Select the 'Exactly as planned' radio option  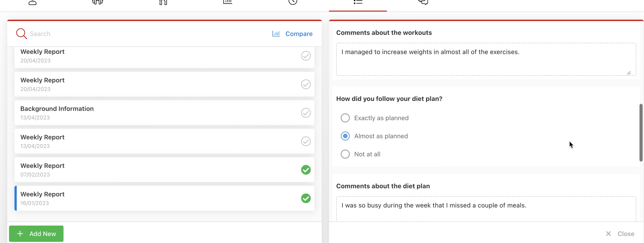click(x=345, y=118)
